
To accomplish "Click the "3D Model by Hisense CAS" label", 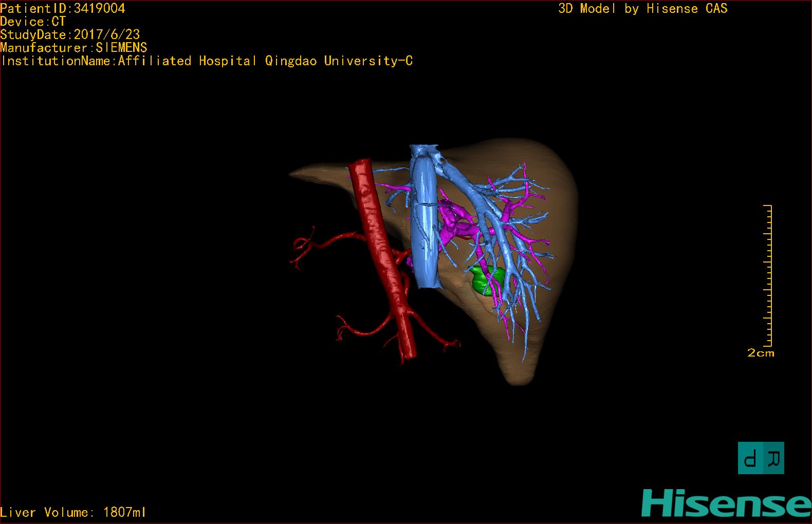I will click(643, 8).
